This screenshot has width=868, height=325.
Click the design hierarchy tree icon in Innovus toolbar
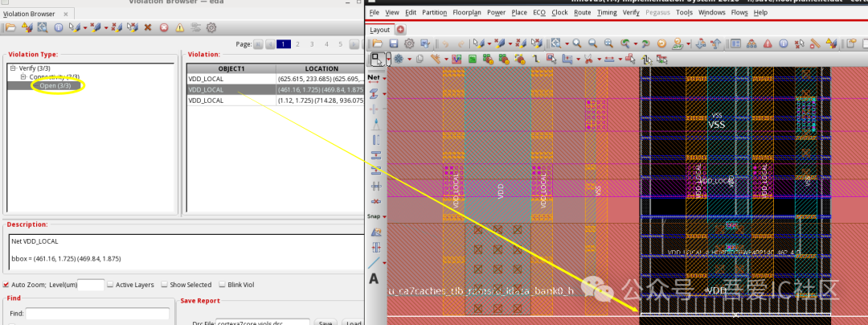(x=751, y=43)
